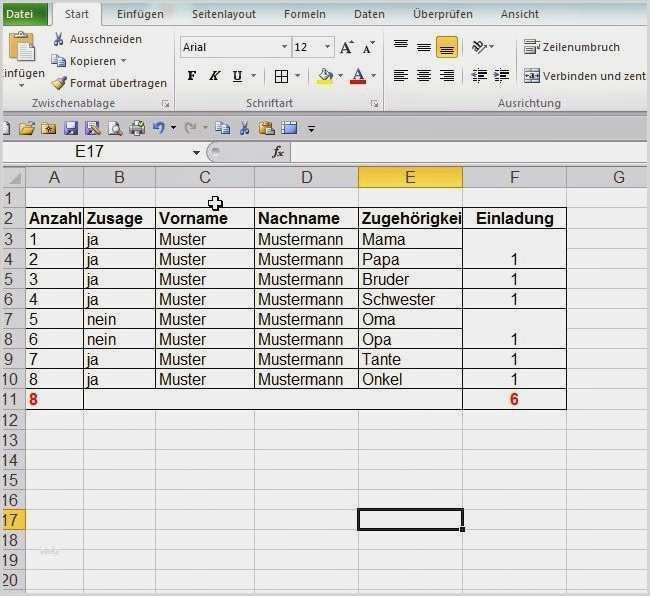Center text horizontally

[424, 76]
